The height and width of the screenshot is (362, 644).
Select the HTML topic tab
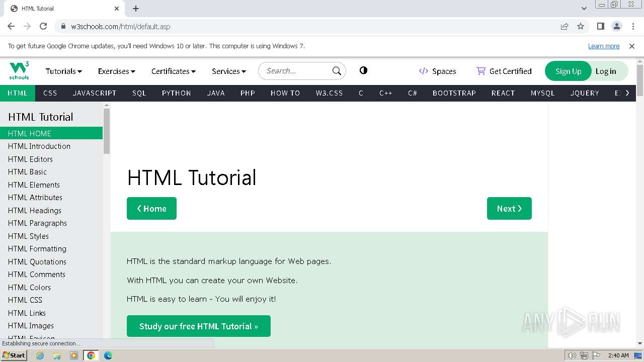coord(18,93)
